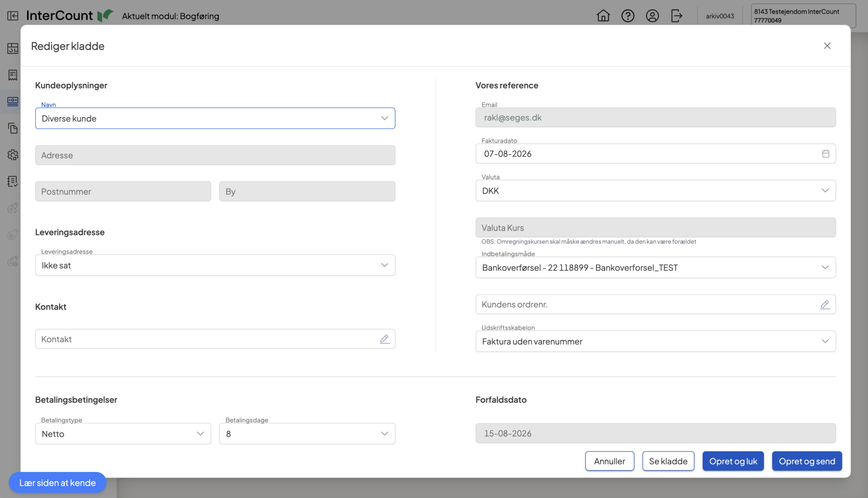Open the stacked documents icon in sidebar

pos(13,128)
